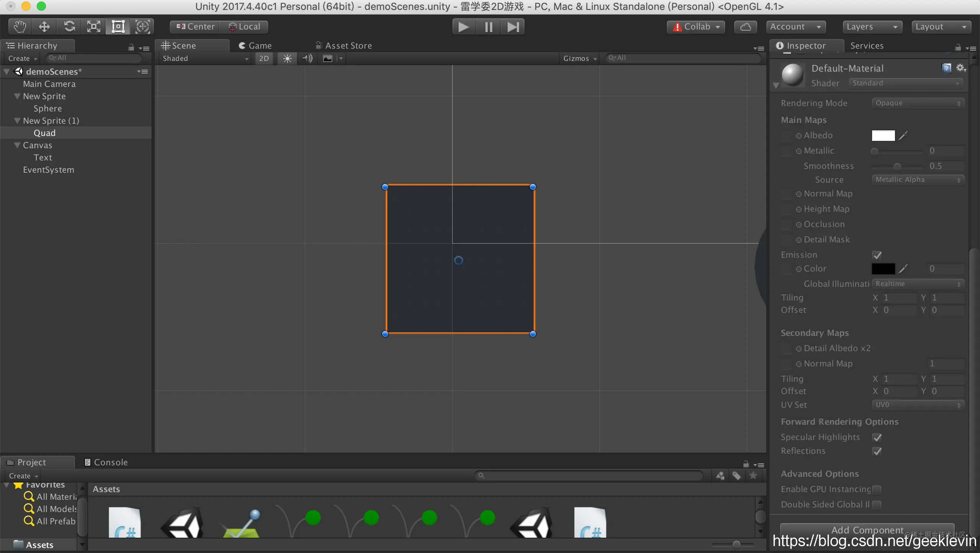The height and width of the screenshot is (553, 980).
Task: Open the Gizmos dropdown
Action: click(580, 58)
